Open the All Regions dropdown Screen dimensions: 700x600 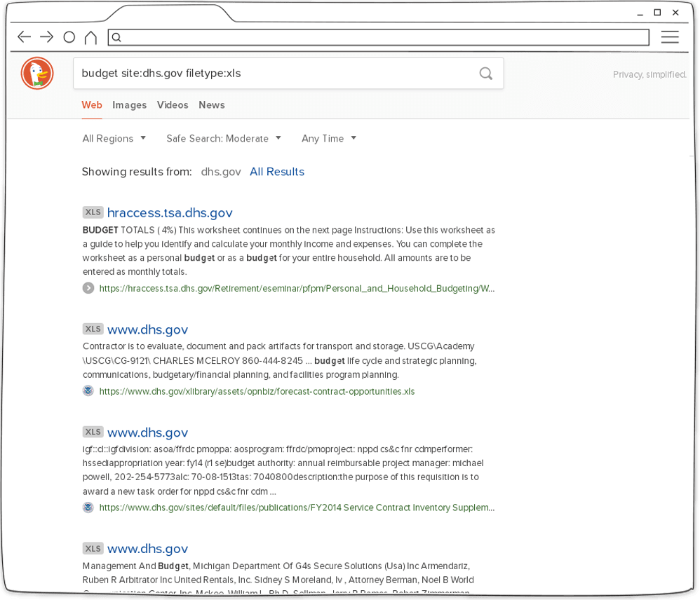coord(114,138)
